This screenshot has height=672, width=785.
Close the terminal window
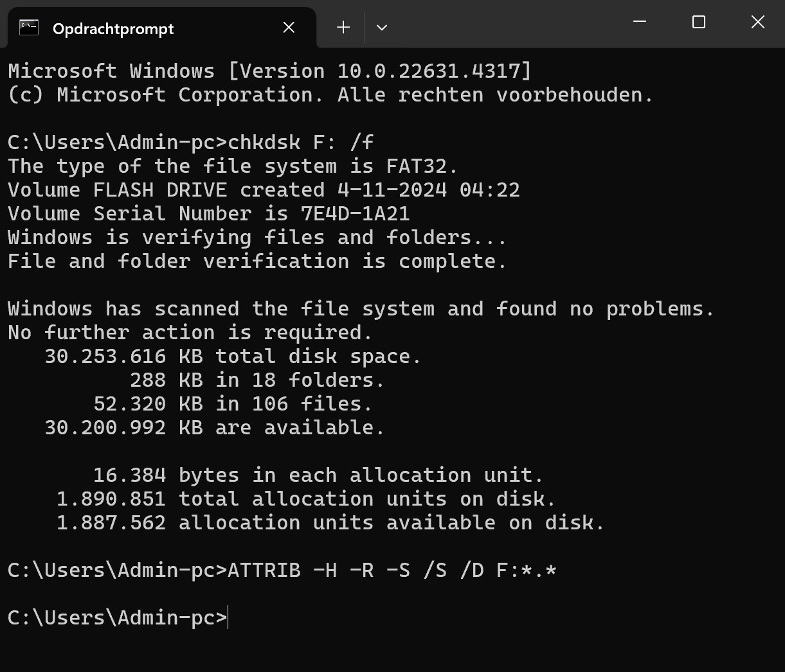[x=758, y=22]
